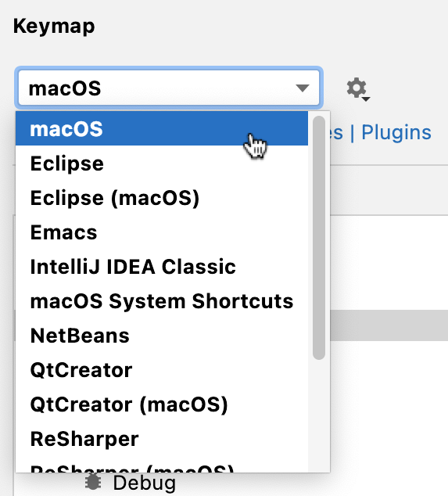448x496 pixels.
Task: Select the highlighted macOS keymap option
Action: tap(162, 128)
